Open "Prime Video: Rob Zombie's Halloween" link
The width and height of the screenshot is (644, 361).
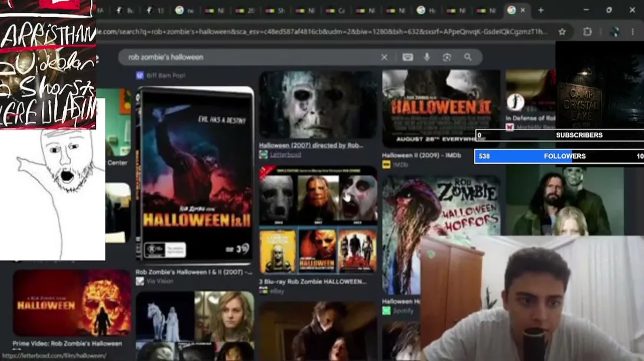click(67, 343)
